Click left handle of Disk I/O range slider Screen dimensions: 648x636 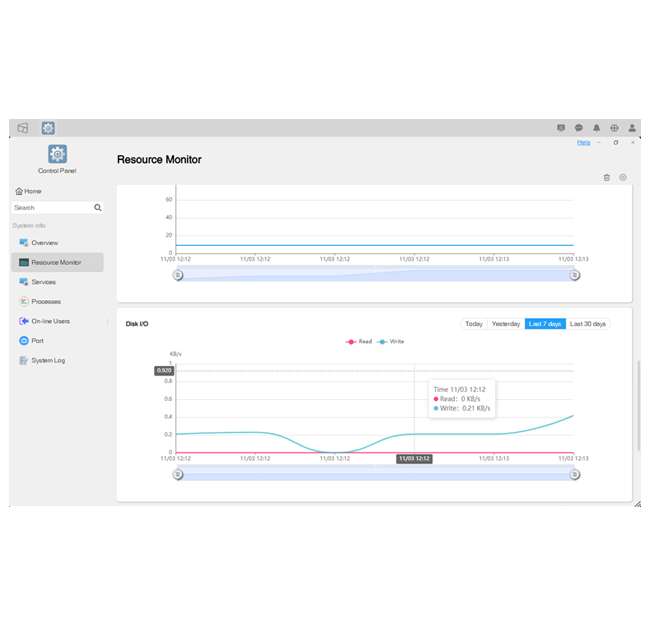(x=178, y=474)
